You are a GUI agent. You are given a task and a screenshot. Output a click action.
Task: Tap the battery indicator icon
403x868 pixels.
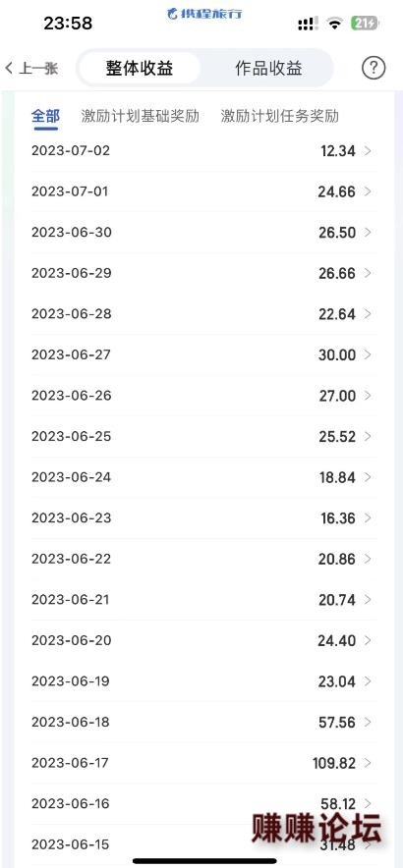[x=365, y=24]
